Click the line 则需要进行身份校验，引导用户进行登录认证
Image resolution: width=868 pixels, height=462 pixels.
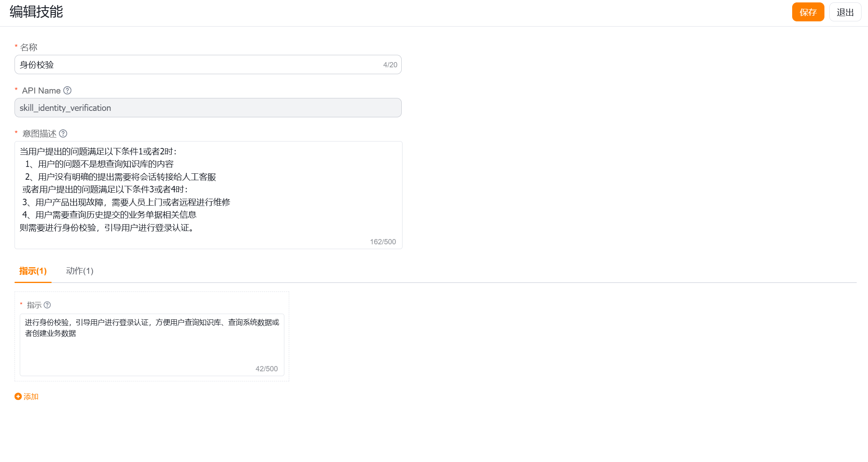[x=106, y=228]
